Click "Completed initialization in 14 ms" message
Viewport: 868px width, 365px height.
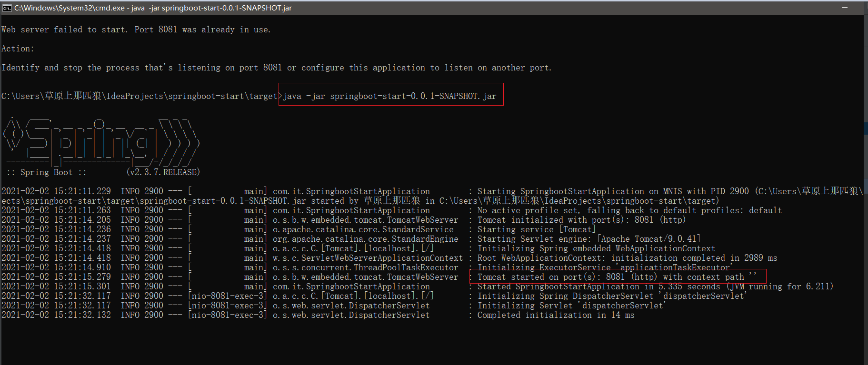[x=556, y=315]
